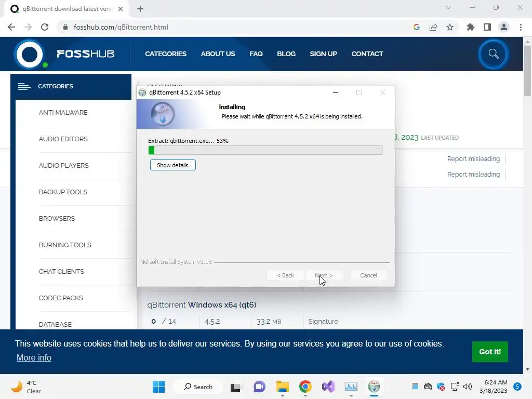
Task: Click the installer Back button
Action: tap(285, 275)
